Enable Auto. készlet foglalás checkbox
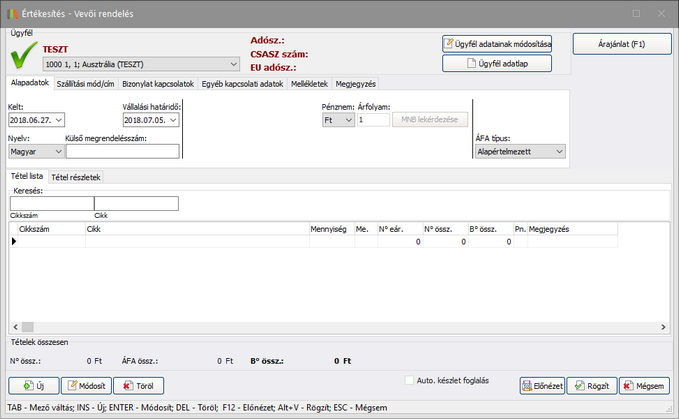This screenshot has width=679, height=419. (x=410, y=380)
